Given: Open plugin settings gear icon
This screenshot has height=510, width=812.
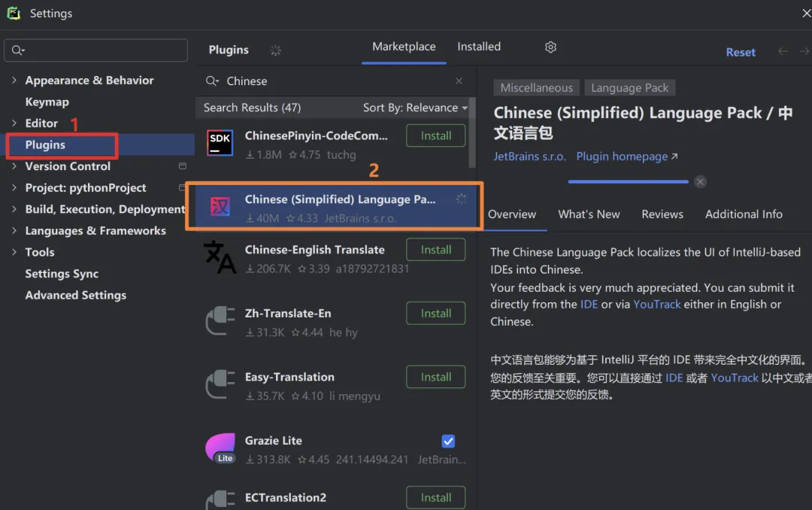Looking at the screenshot, I should pos(550,47).
